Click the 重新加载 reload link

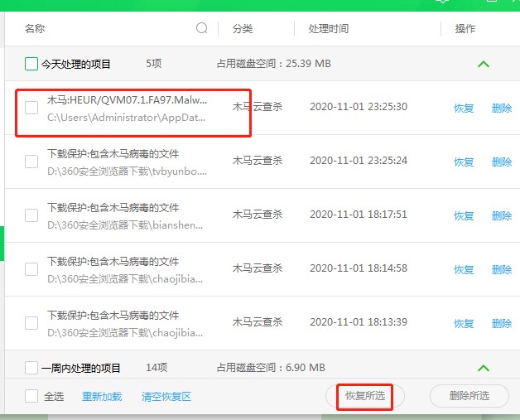coord(102,397)
